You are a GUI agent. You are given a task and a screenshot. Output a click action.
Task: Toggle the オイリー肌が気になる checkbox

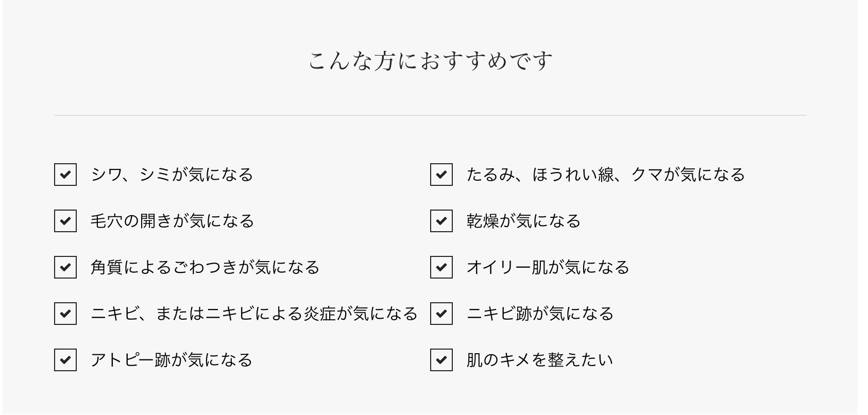pos(441,267)
